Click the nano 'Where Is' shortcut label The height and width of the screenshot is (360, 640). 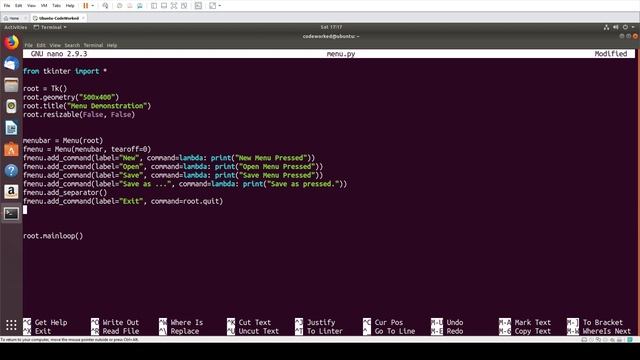click(x=187, y=322)
